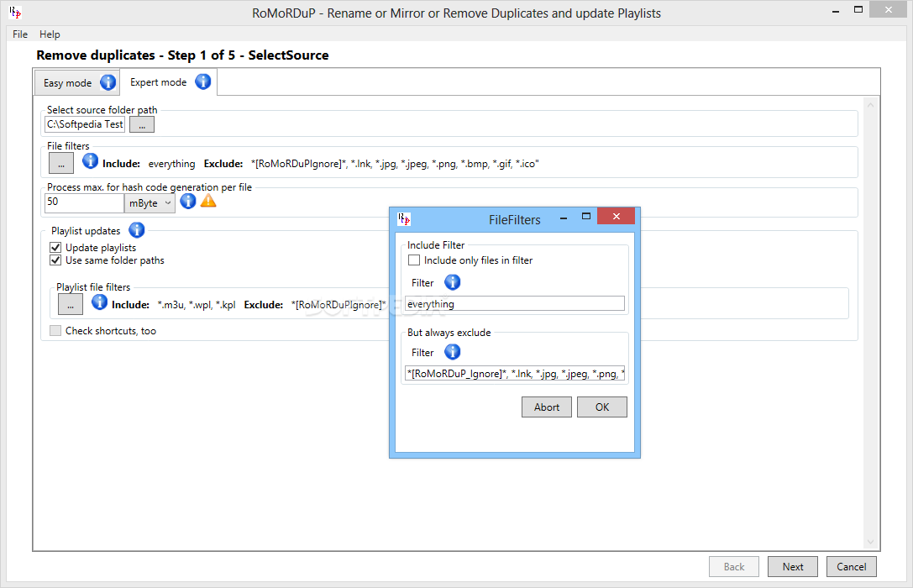Click the orange warning triangle icon
913x588 pixels.
[207, 202]
